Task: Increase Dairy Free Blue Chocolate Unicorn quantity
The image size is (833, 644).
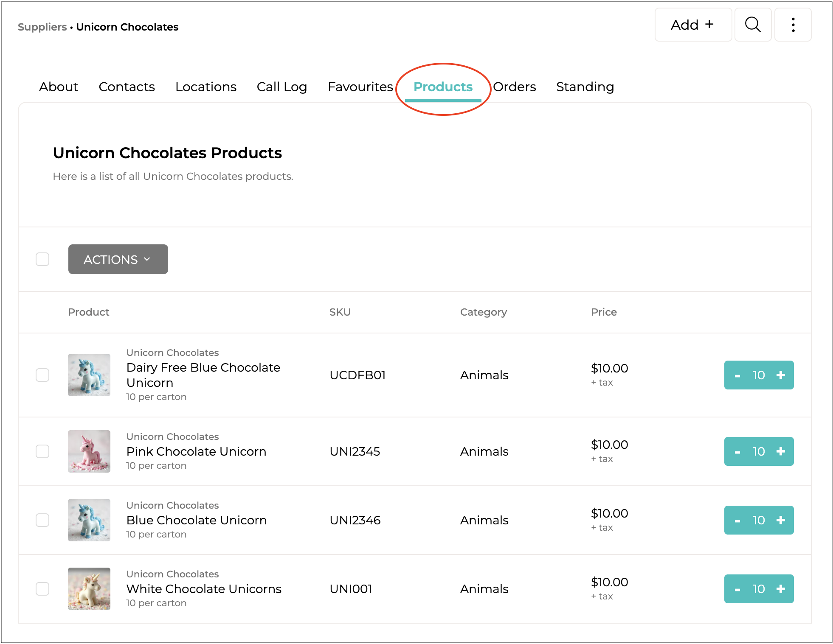Action: tap(780, 375)
